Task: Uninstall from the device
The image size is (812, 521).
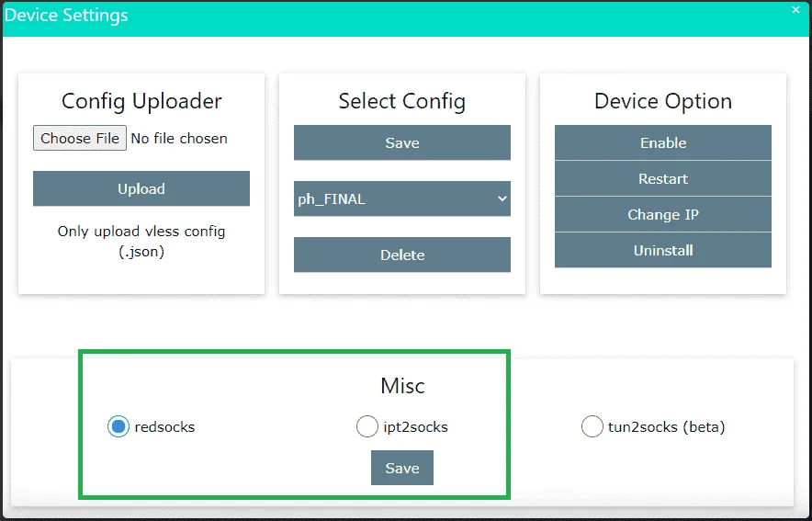Action: (x=663, y=250)
